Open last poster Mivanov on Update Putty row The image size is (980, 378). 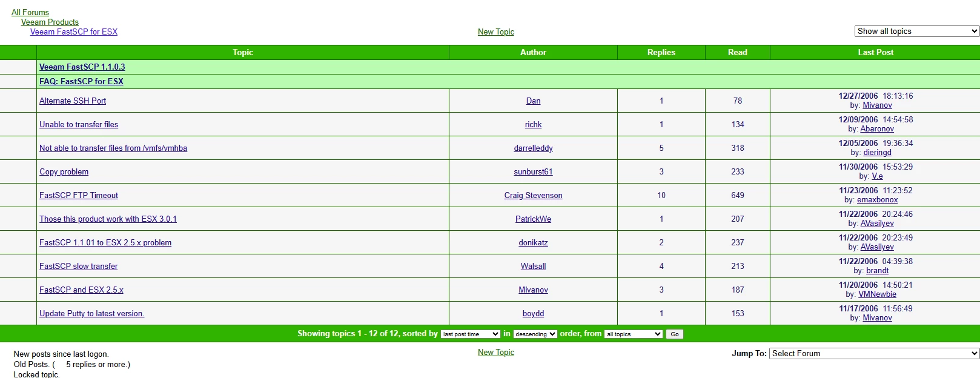(877, 318)
